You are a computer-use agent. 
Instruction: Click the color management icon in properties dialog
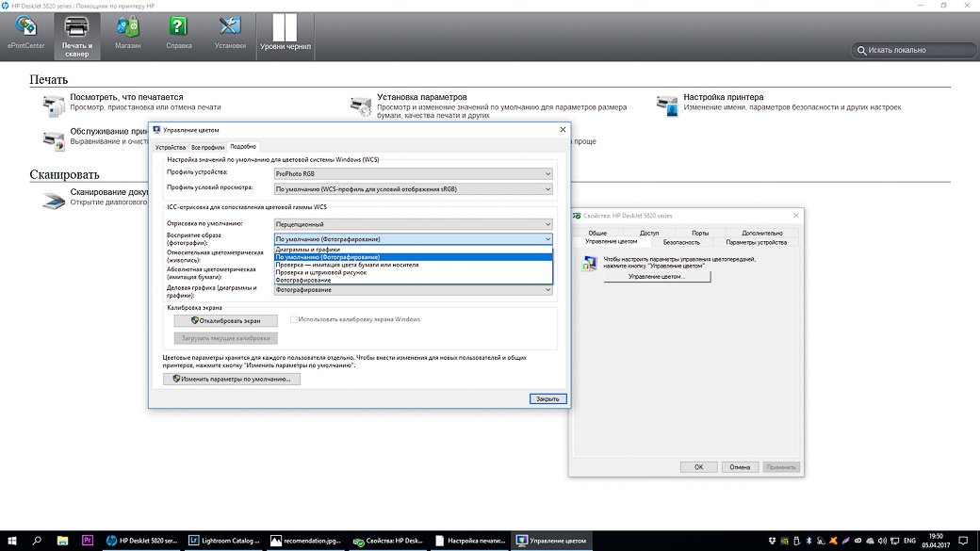click(589, 263)
